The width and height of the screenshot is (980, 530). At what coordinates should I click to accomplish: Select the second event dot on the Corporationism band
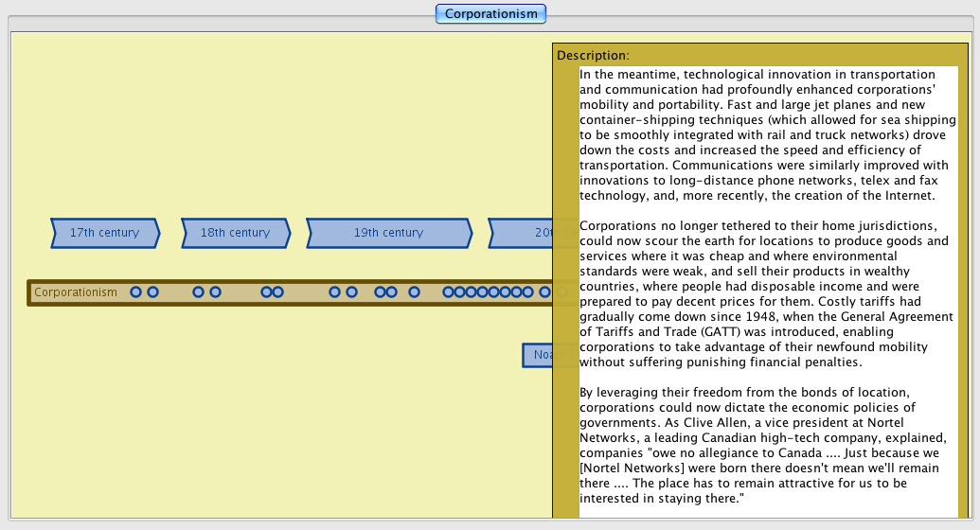(x=152, y=292)
